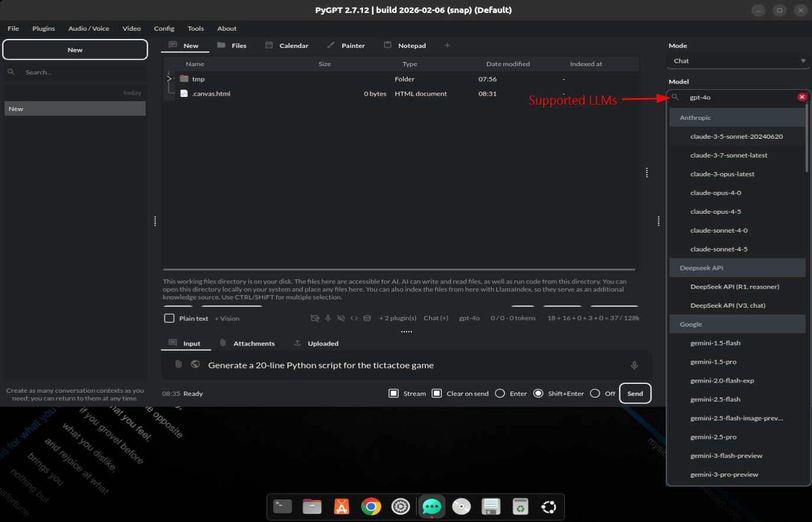Open the Mode dropdown showing Chat

[738, 61]
